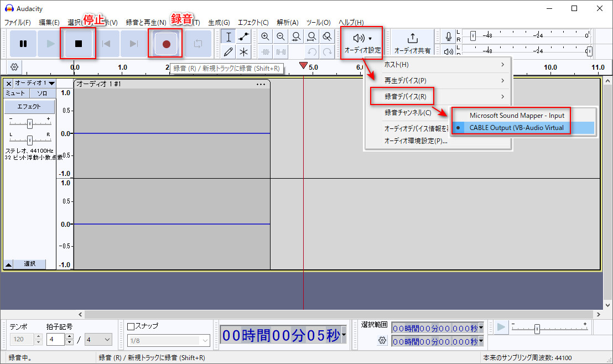Image resolution: width=613 pixels, height=364 pixels.
Task: Open オーディオ環境設定(P)... entry
Action: (x=416, y=141)
